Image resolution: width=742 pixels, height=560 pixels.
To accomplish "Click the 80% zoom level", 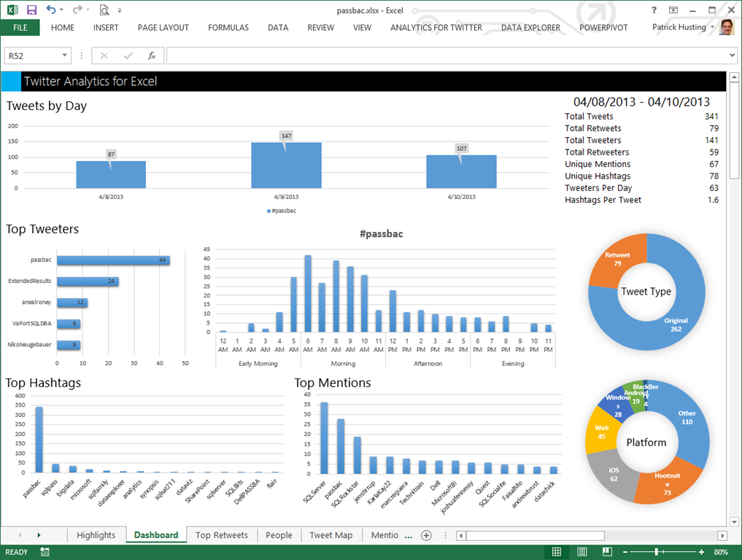I will (721, 552).
